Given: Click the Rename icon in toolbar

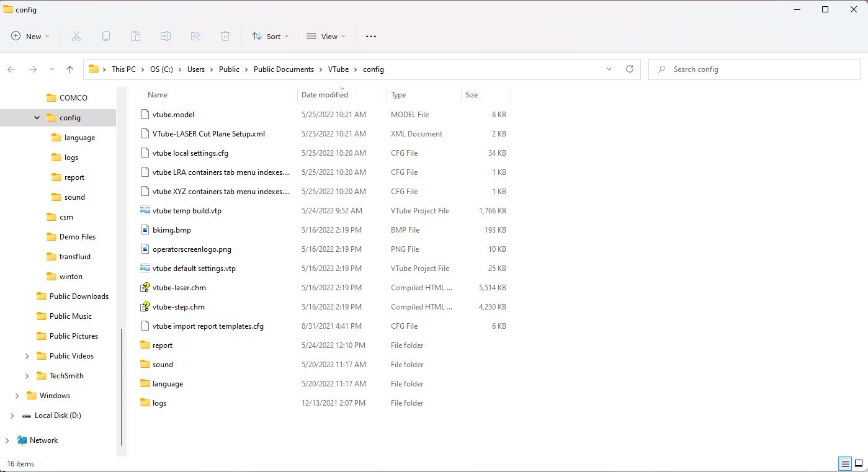Looking at the screenshot, I should click(x=166, y=37).
